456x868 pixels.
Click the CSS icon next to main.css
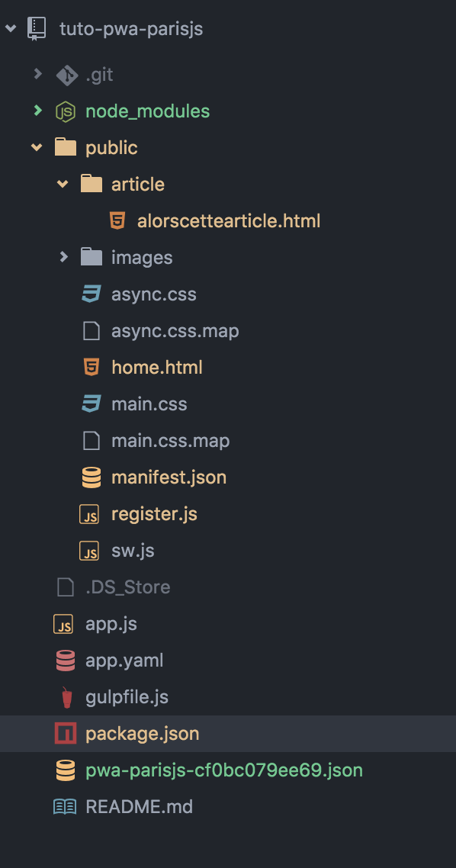coord(91,403)
